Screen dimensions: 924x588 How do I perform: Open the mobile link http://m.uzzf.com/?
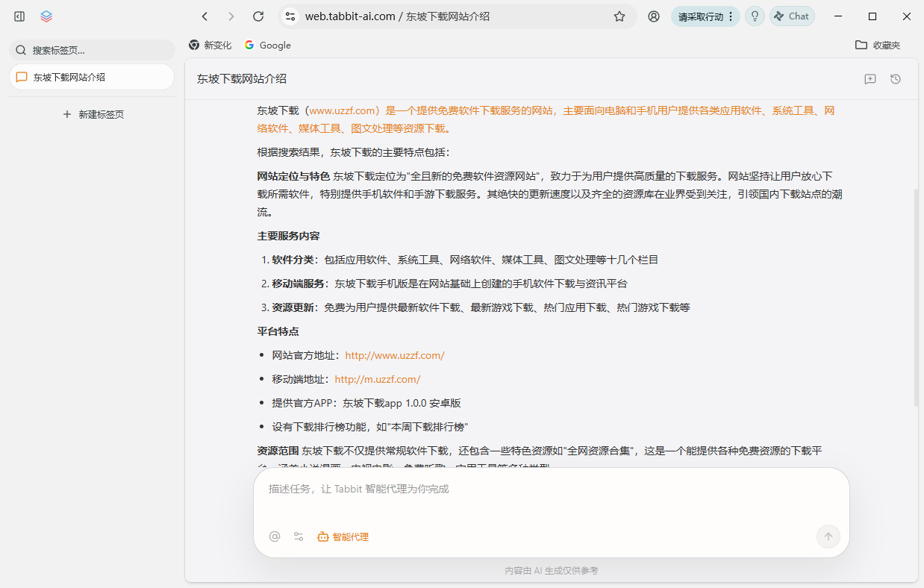378,379
